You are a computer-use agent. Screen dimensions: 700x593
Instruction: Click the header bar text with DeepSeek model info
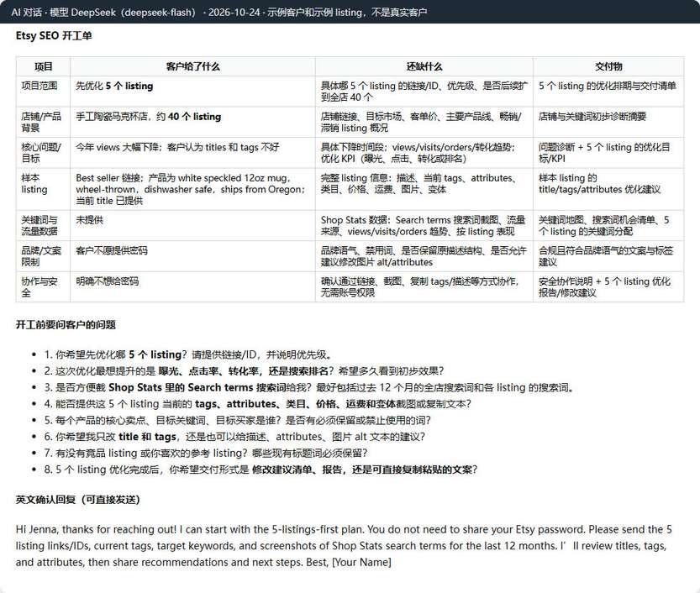coord(218,12)
